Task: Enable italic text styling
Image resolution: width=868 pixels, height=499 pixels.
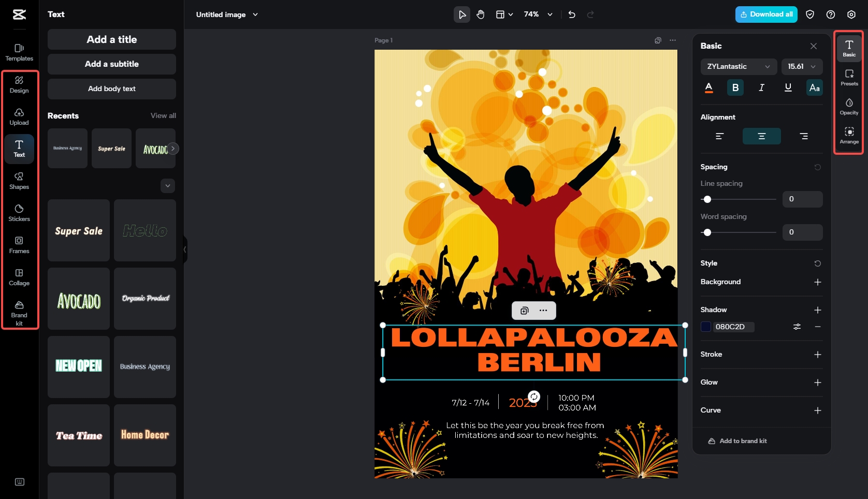Action: [x=761, y=87]
